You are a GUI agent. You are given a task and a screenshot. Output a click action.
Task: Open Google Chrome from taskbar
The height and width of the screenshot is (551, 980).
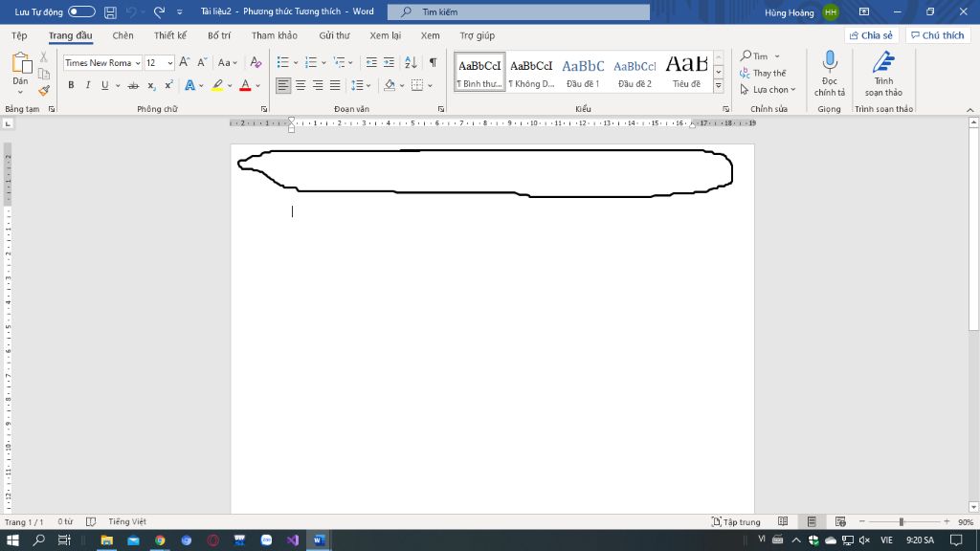point(160,540)
